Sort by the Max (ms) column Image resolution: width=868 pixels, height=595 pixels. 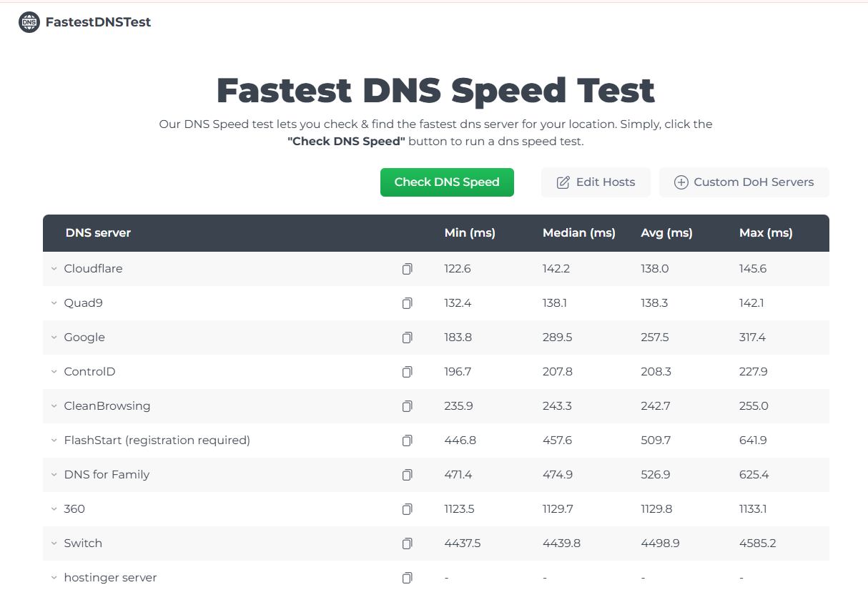pos(766,233)
